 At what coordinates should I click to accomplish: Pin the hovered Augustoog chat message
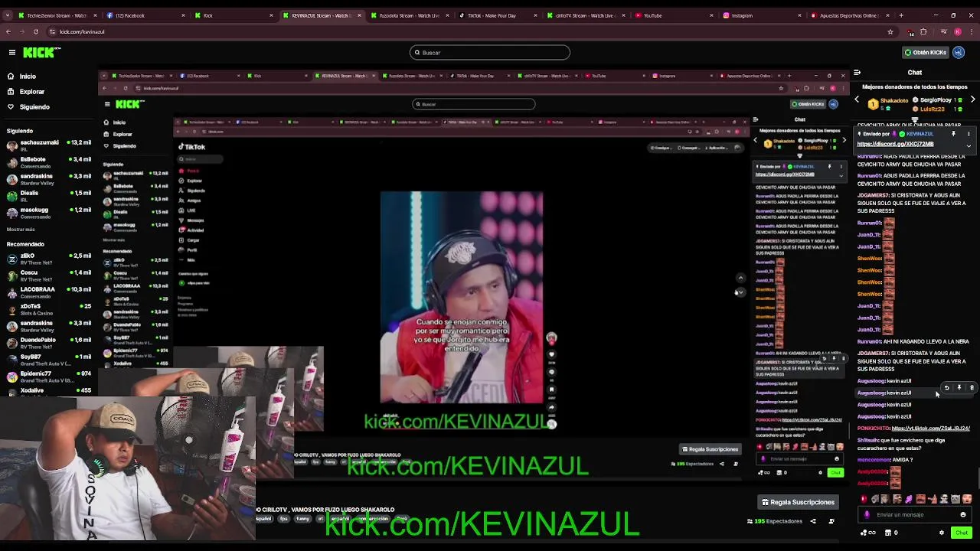point(959,388)
